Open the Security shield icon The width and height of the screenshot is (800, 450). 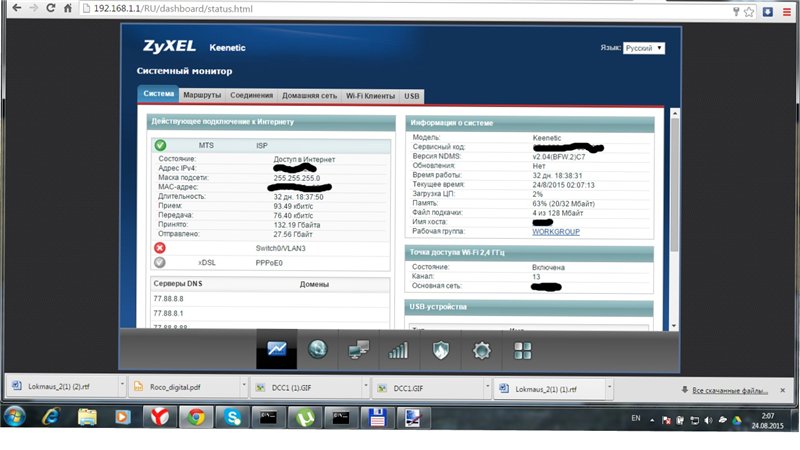click(440, 350)
